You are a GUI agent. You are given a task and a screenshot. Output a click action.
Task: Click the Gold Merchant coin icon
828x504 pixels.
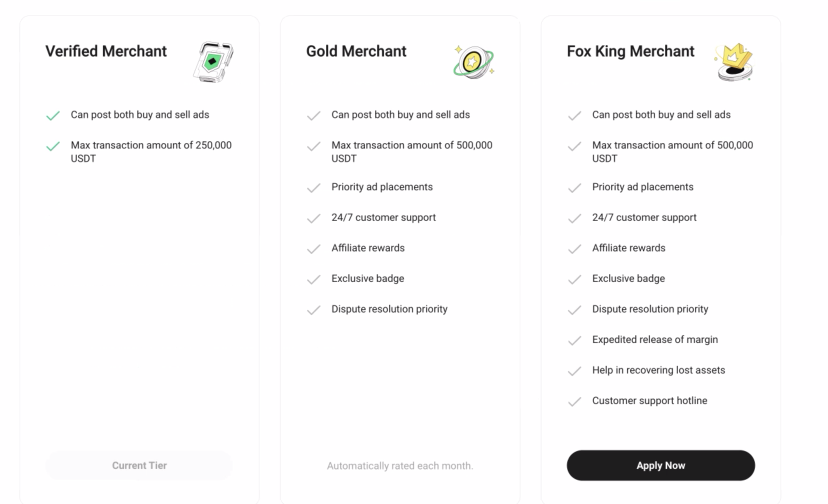coord(473,62)
